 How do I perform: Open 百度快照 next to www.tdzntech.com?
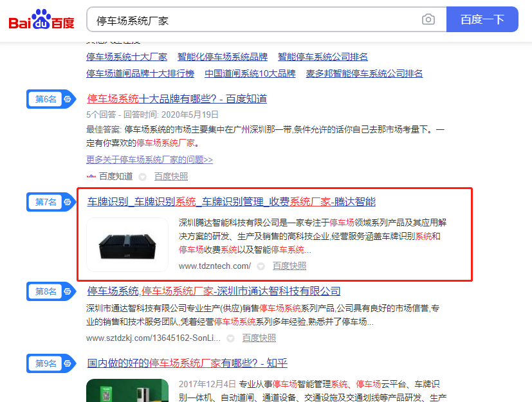(x=289, y=266)
